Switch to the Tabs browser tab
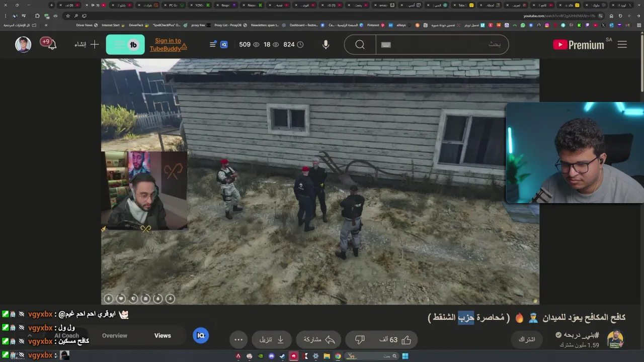Image resolution: width=644 pixels, height=362 pixels. tap(463, 5)
